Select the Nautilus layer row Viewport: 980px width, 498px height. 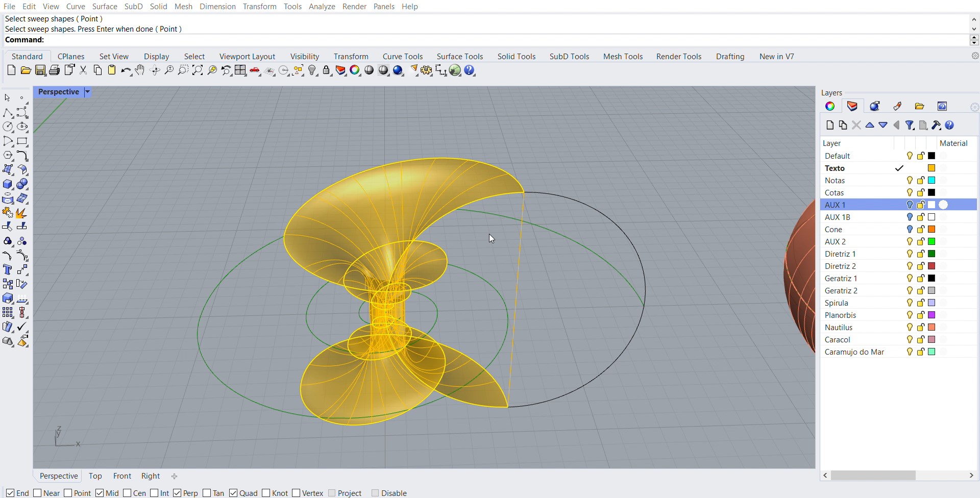coord(898,327)
